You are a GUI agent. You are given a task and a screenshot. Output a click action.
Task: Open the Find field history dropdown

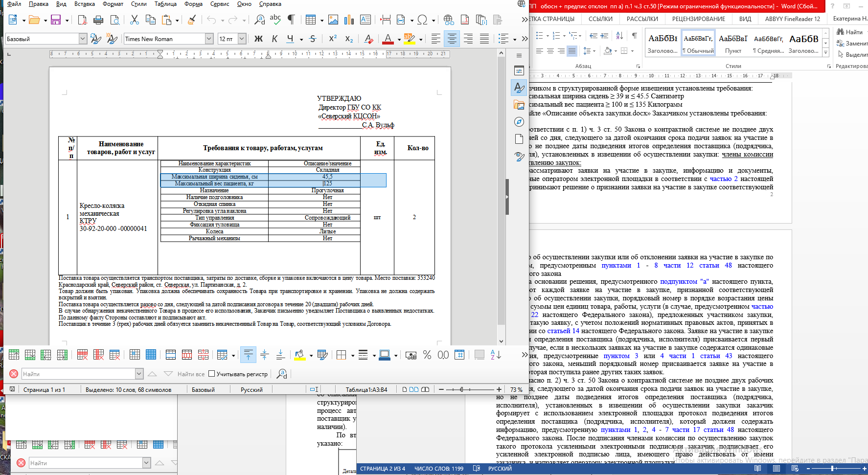[x=139, y=374]
